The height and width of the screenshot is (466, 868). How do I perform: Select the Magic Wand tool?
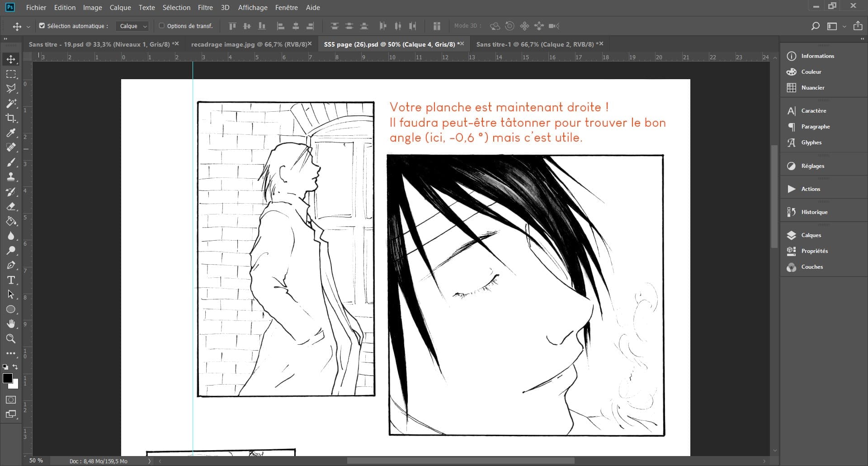(x=11, y=104)
